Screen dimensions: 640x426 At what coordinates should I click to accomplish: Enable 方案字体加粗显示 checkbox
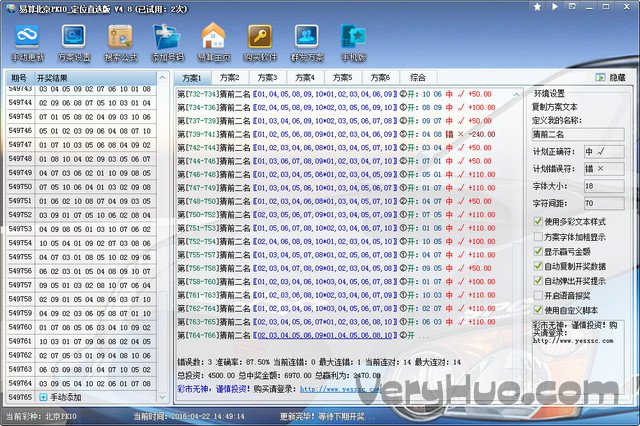(x=539, y=237)
